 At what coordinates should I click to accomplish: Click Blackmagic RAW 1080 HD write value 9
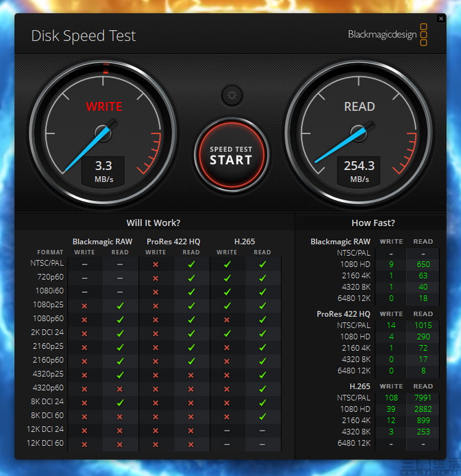pos(391,265)
